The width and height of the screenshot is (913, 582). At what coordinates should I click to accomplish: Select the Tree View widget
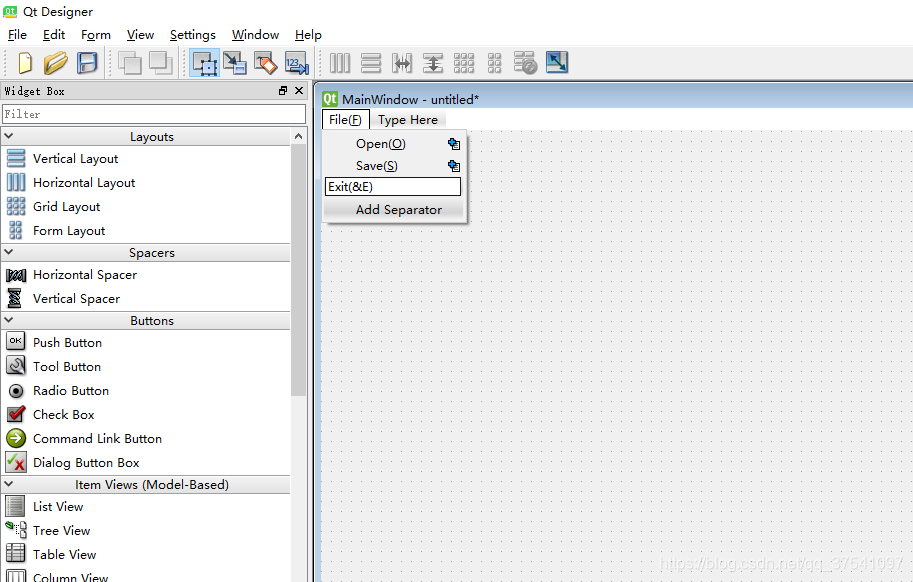(x=146, y=530)
